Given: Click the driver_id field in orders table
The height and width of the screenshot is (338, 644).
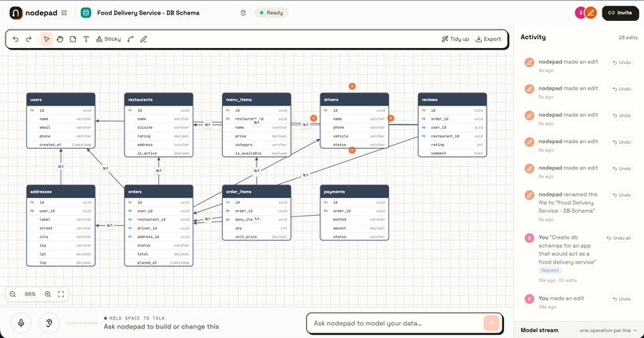Looking at the screenshot, I should click(x=158, y=228).
